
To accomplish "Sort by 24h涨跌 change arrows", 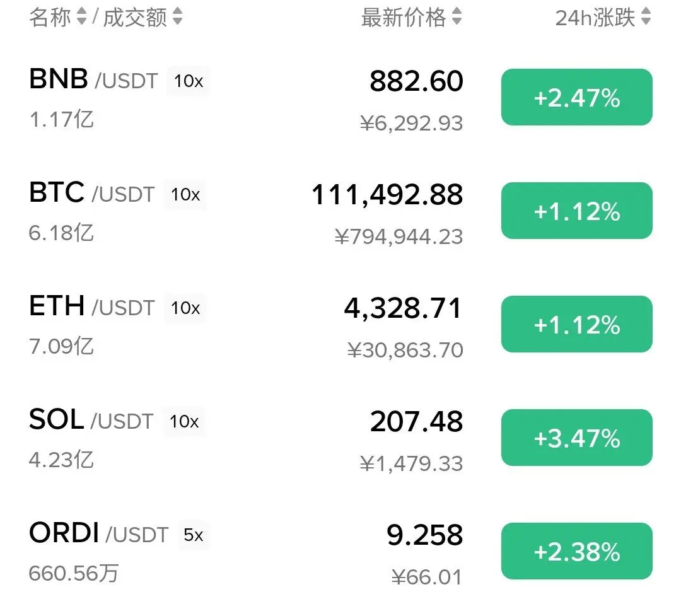I will tap(646, 17).
